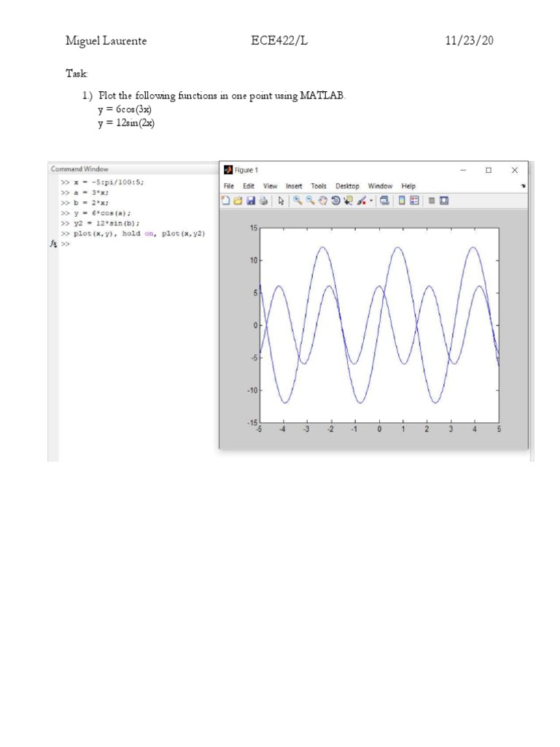Click the line 'y = 6*cos(a);'
This screenshot has width=560, height=747.
pos(102,213)
